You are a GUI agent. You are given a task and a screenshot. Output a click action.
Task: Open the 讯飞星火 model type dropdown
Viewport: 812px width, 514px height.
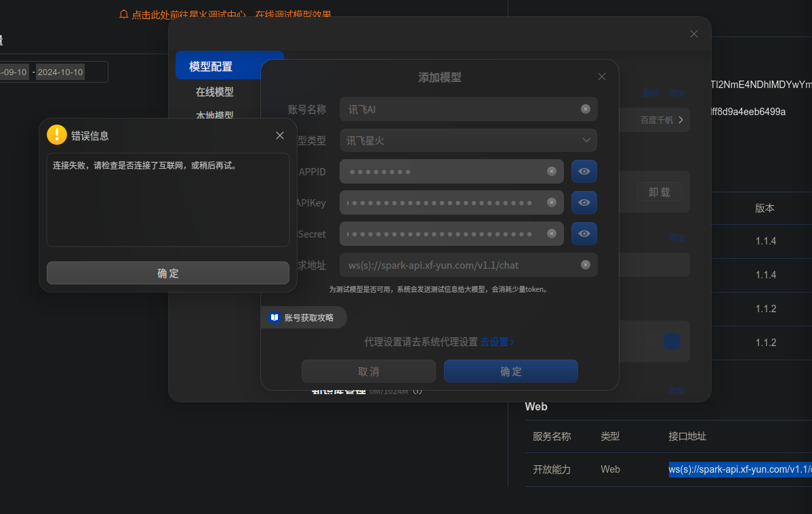[468, 140]
